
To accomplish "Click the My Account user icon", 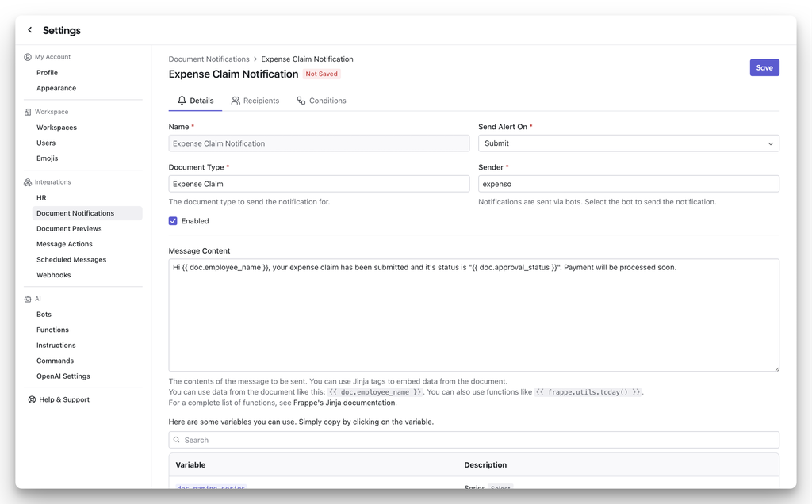I will point(28,57).
